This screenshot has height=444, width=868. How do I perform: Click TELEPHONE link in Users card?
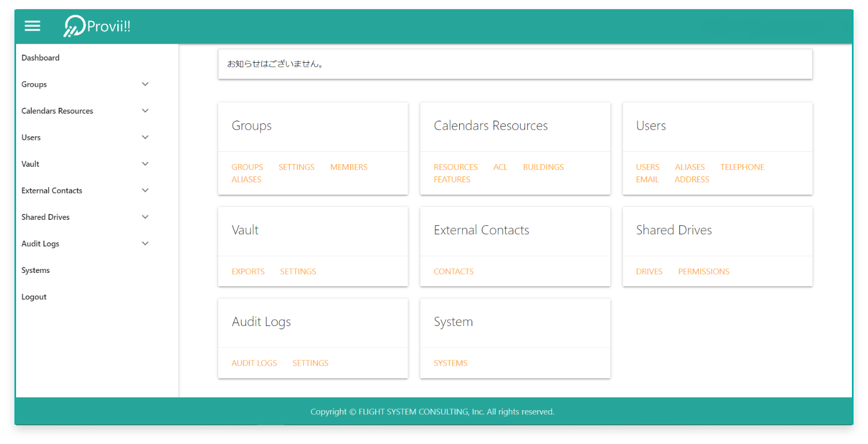click(x=742, y=167)
